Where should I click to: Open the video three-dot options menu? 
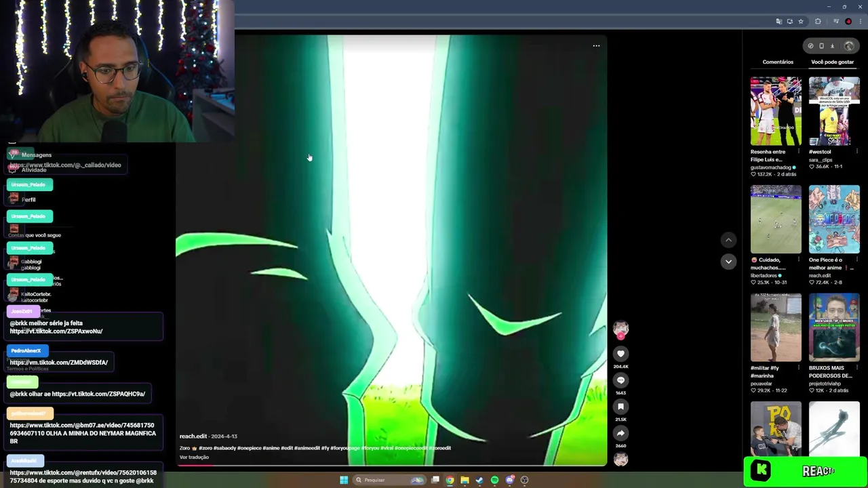point(596,46)
